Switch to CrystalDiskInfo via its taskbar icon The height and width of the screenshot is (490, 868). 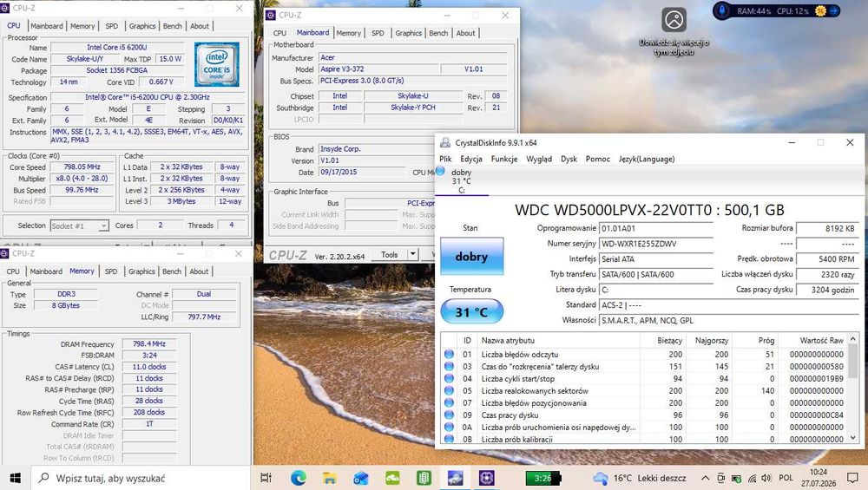click(455, 478)
